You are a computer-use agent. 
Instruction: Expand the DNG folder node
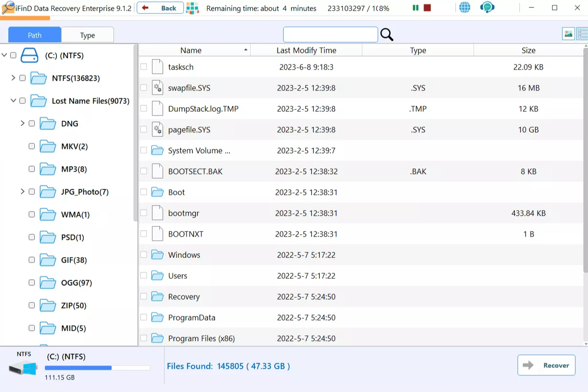[23, 123]
